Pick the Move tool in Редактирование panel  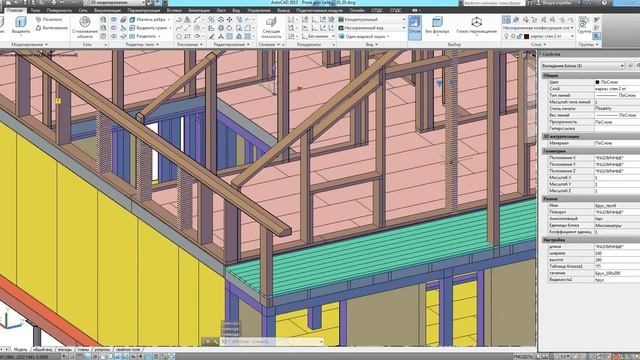point(229,20)
